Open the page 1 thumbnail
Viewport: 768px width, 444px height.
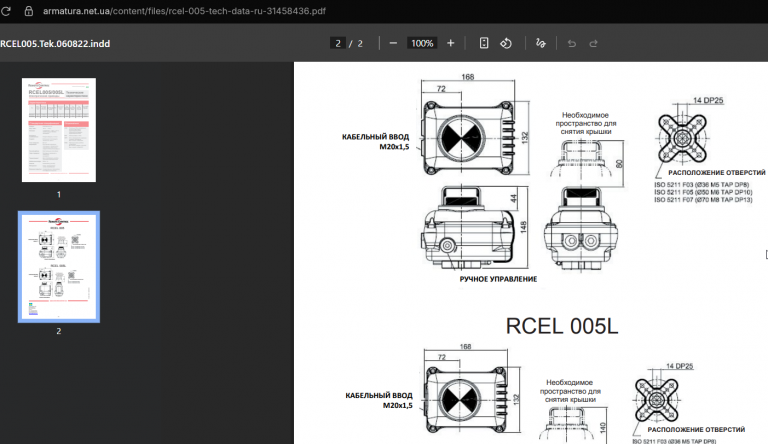coord(59,130)
